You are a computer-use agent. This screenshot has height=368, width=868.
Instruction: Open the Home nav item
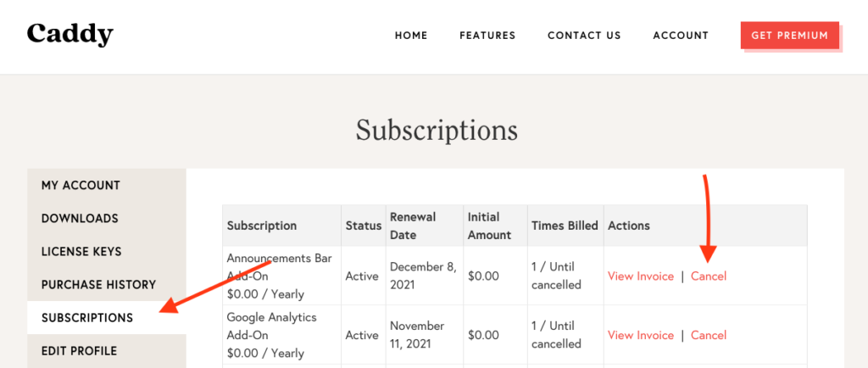click(411, 36)
